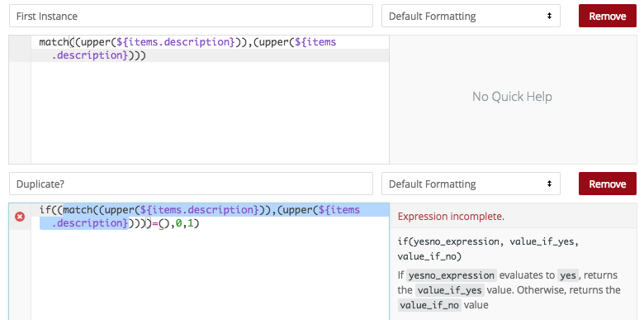The height and width of the screenshot is (320, 644).
Task: Click the No Quick Help panel
Action: 512,97
